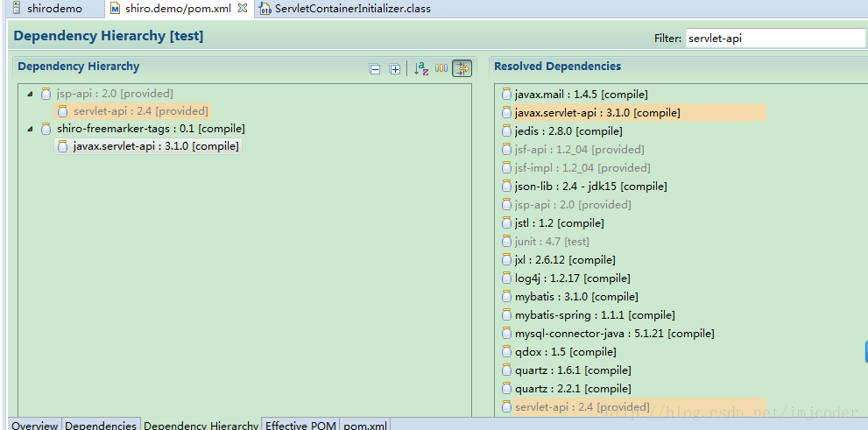Click jar icon next to mybatis : 3.1.0
The height and width of the screenshot is (430, 868).
(x=506, y=297)
